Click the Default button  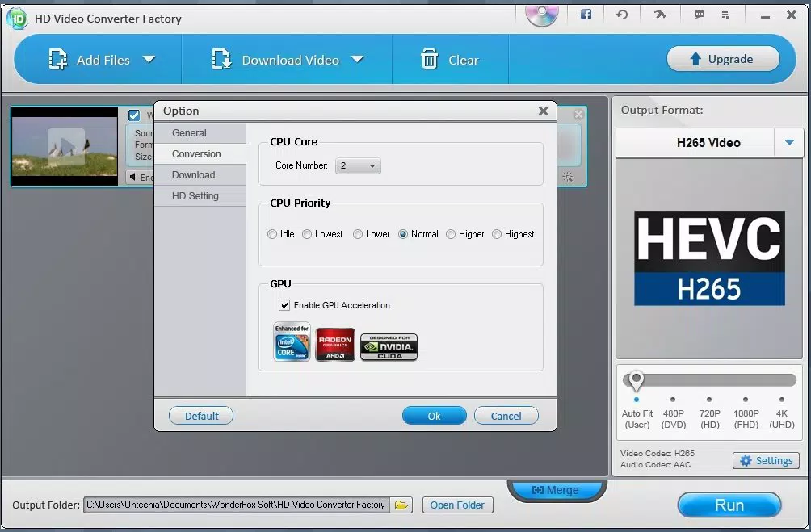(x=201, y=416)
